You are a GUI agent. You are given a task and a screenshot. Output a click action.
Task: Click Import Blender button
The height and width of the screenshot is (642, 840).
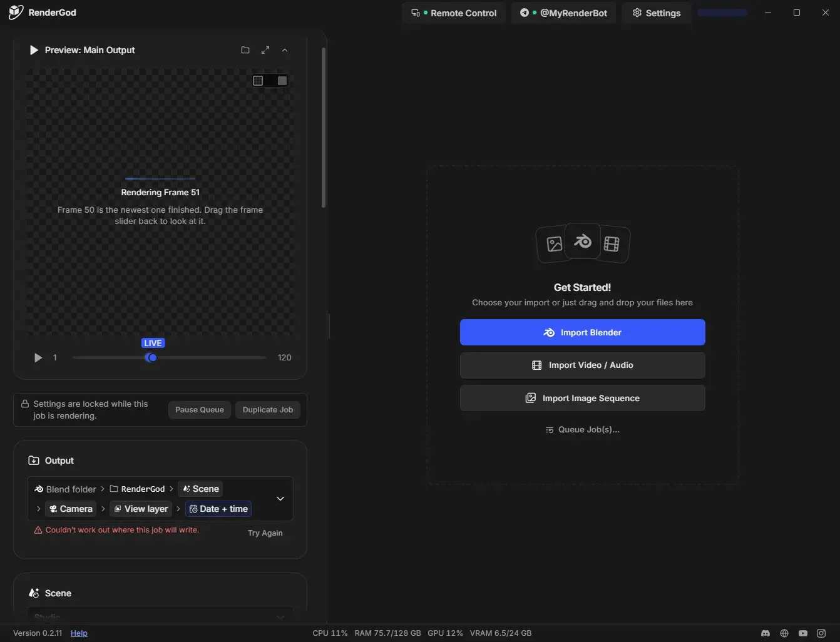coord(583,332)
